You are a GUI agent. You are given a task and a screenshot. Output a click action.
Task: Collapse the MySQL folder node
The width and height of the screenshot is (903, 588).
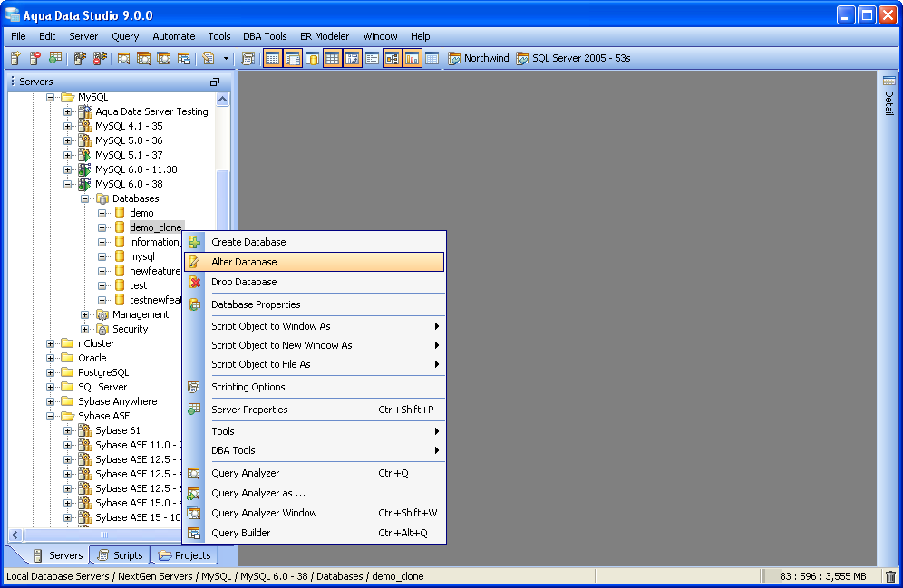(50, 97)
